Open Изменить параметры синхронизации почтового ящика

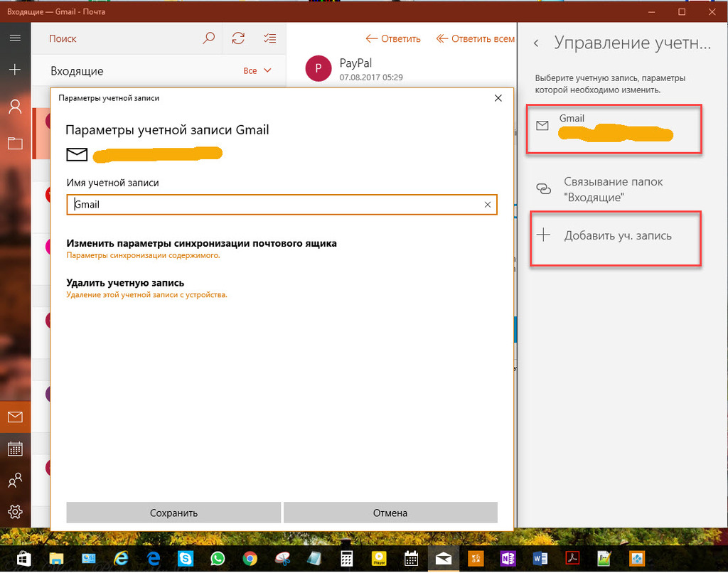(x=201, y=248)
